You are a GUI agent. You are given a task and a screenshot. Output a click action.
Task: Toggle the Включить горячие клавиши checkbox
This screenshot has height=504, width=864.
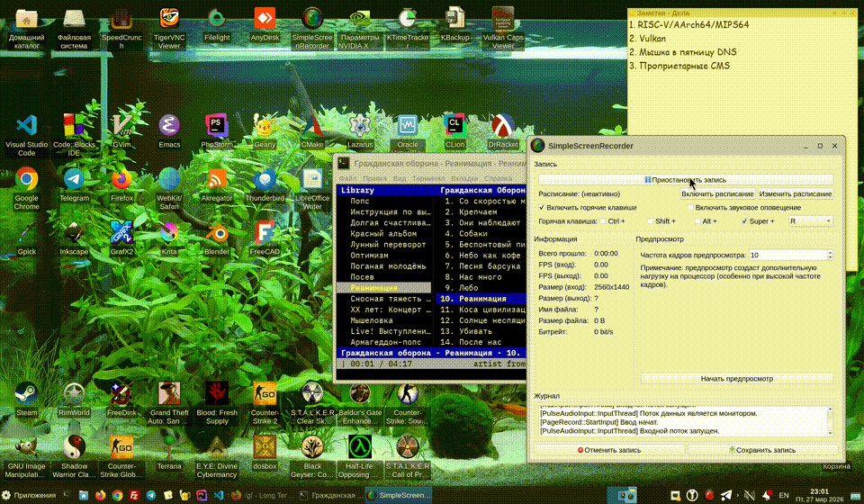click(541, 208)
